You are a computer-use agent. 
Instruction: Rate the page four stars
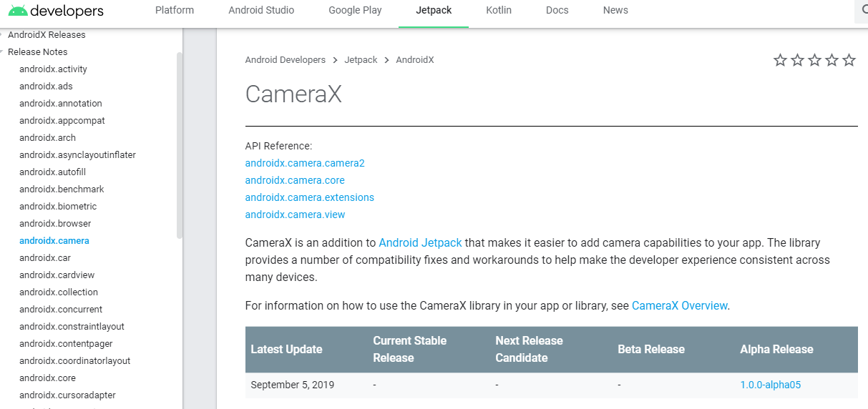[x=832, y=60]
